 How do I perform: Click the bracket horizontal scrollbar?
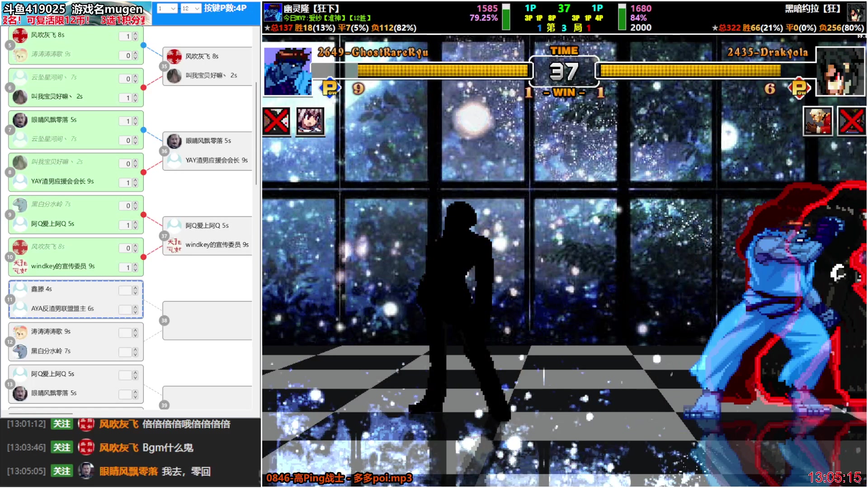41,413
